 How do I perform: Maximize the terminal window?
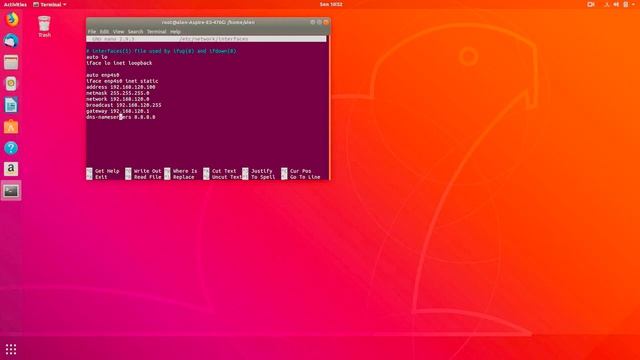click(319, 22)
